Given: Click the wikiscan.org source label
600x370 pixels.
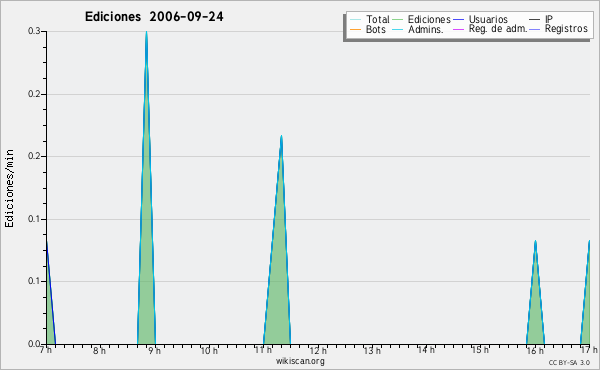Looking at the screenshot, I should point(300,361).
